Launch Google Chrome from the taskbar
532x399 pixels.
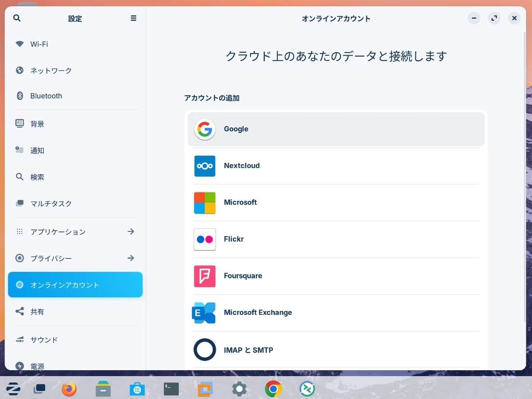click(273, 389)
